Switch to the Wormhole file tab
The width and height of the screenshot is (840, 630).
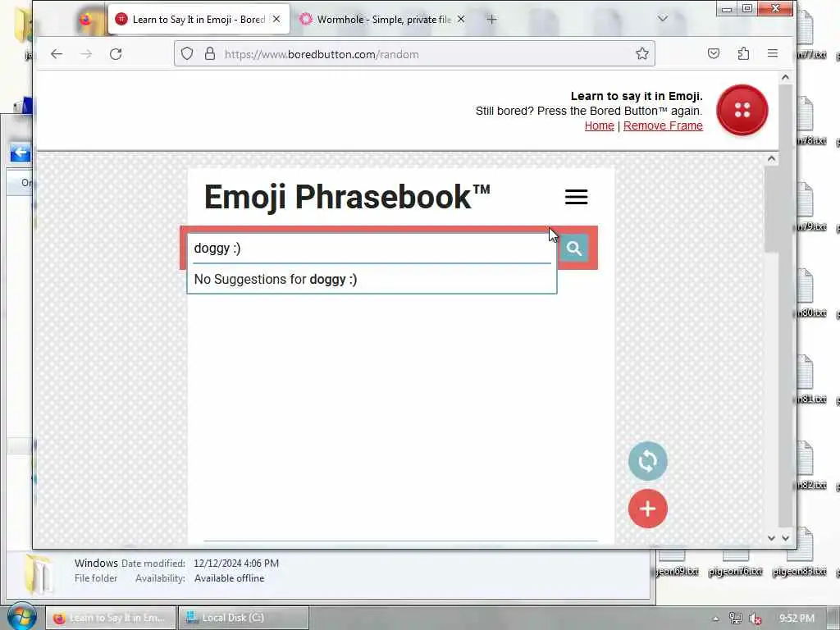coord(382,20)
